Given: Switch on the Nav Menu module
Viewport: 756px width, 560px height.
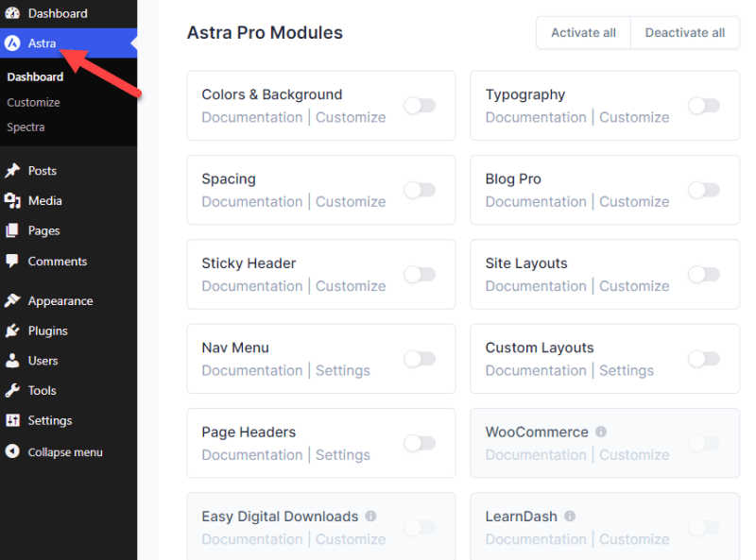Looking at the screenshot, I should click(420, 359).
